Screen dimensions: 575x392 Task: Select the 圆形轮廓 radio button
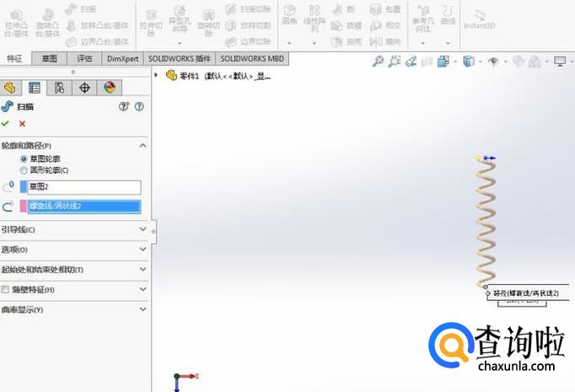click(x=24, y=169)
